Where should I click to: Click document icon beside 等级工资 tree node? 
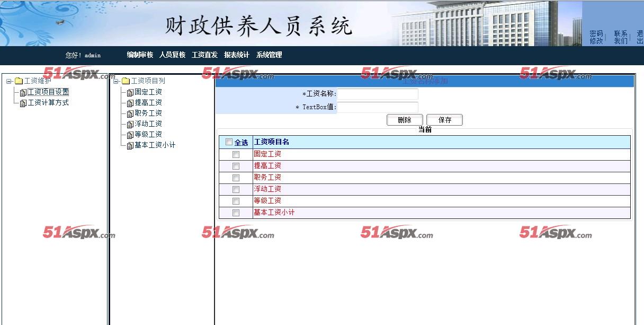pos(130,135)
